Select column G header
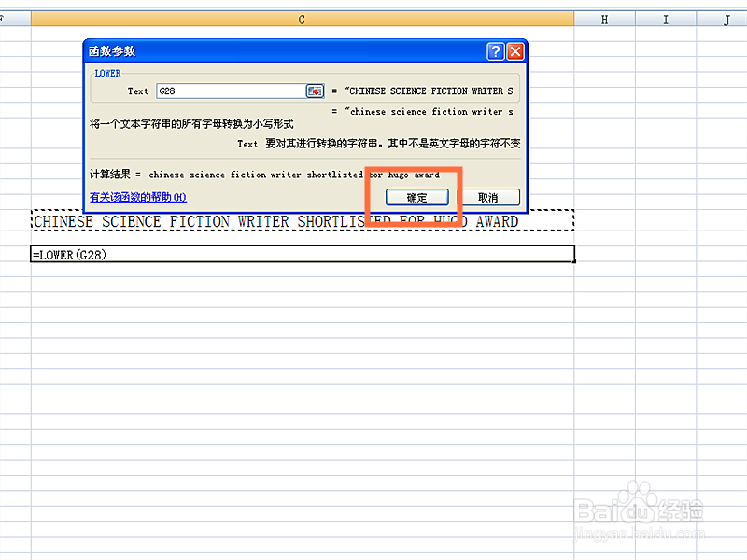This screenshot has height=560, width=747. point(302,19)
